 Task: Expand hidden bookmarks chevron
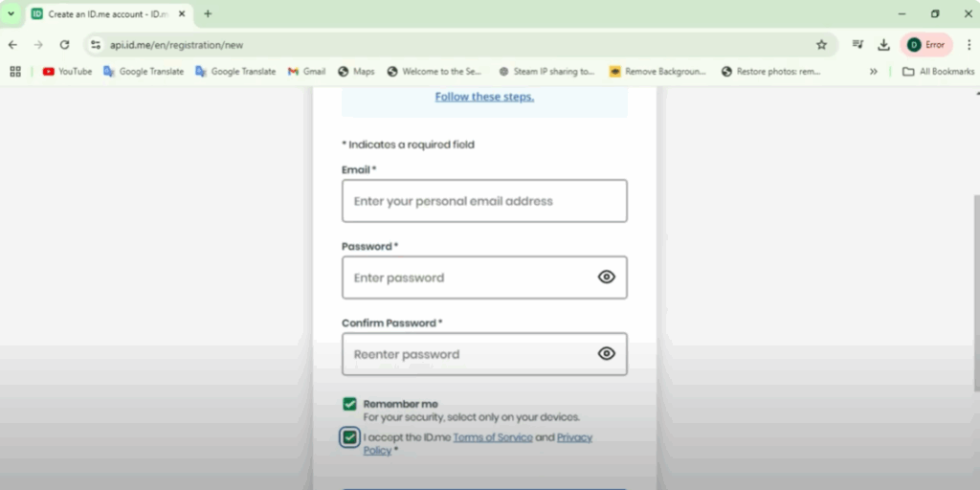tap(873, 71)
